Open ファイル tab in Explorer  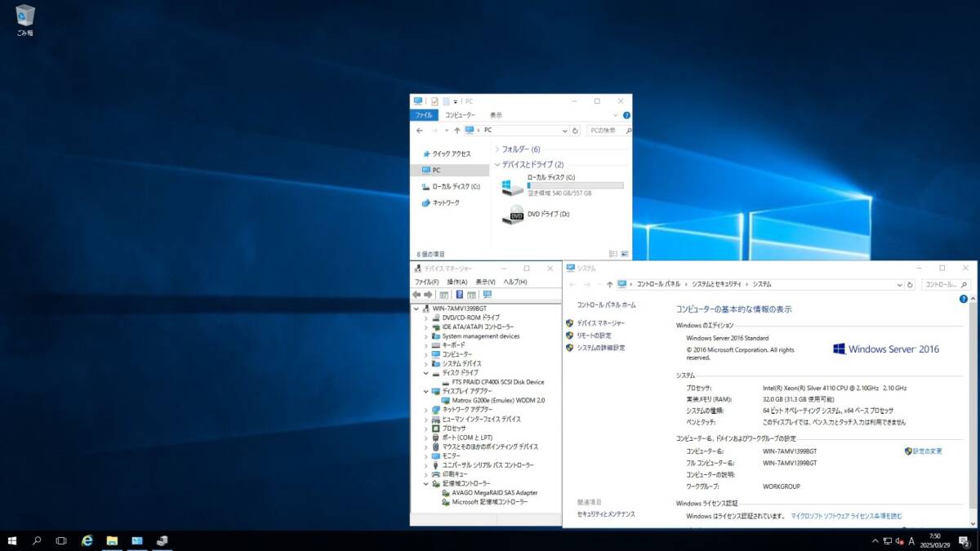coord(424,116)
